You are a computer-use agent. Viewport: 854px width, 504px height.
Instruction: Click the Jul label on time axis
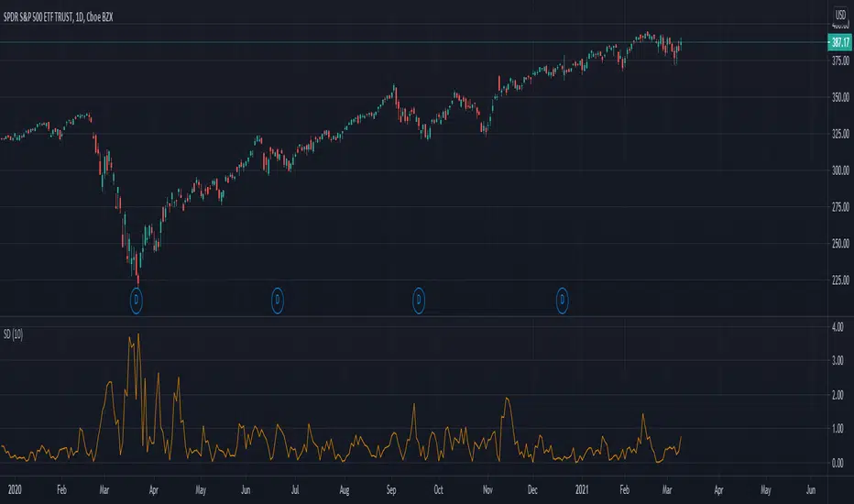click(x=295, y=490)
